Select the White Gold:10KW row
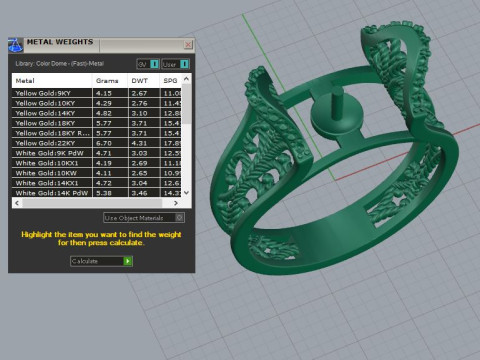This screenshot has width=480, height=360. [97, 173]
